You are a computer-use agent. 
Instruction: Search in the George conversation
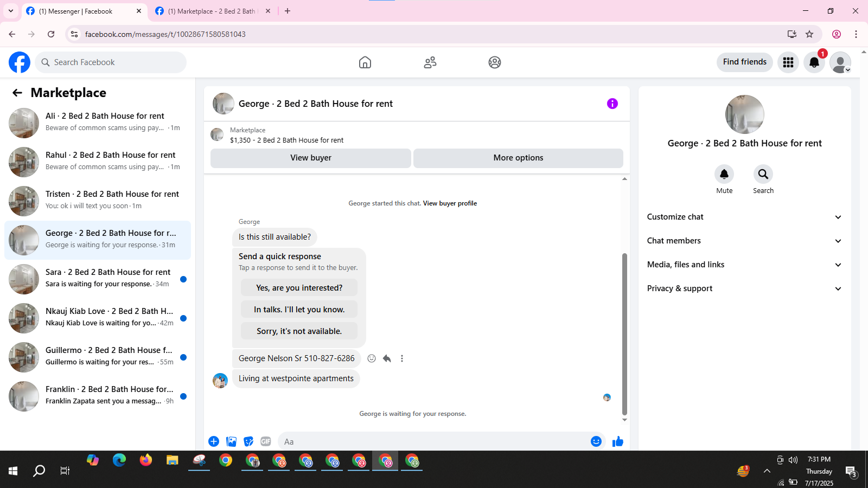[763, 174]
